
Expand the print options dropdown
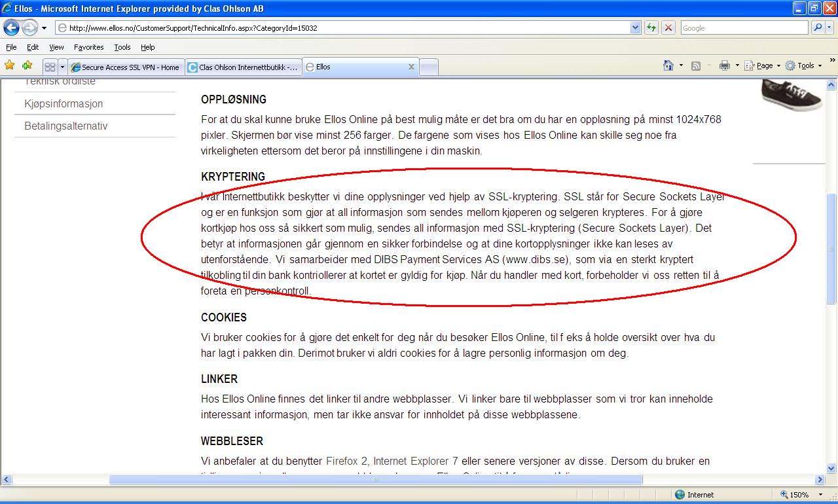point(737,65)
